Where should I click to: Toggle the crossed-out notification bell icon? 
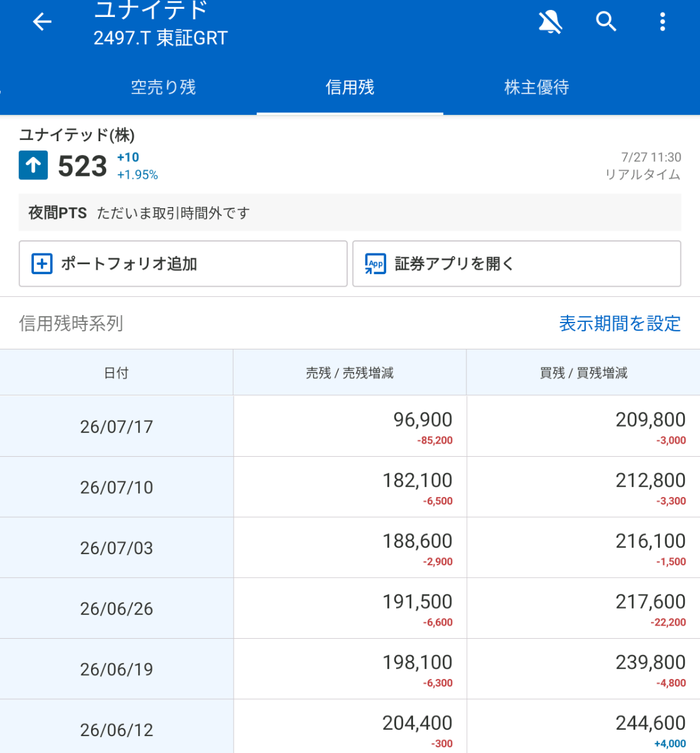[x=551, y=22]
